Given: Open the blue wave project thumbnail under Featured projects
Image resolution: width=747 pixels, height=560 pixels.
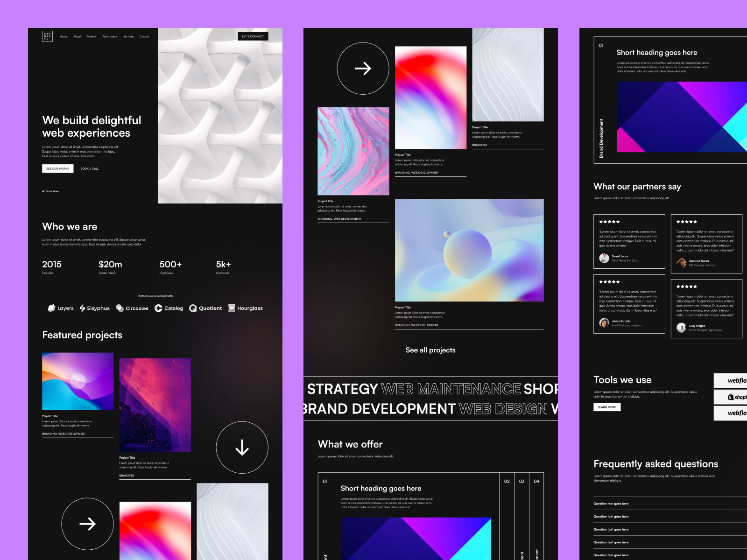Looking at the screenshot, I should [x=78, y=382].
